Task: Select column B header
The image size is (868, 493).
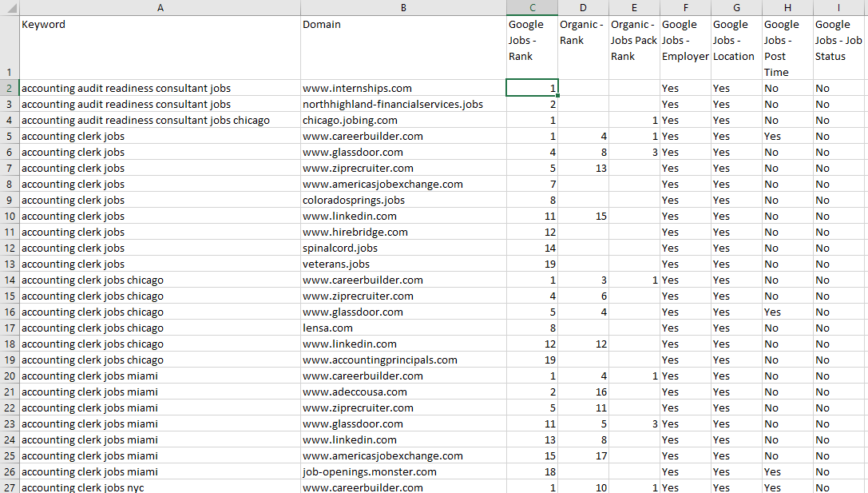Action: pos(403,7)
